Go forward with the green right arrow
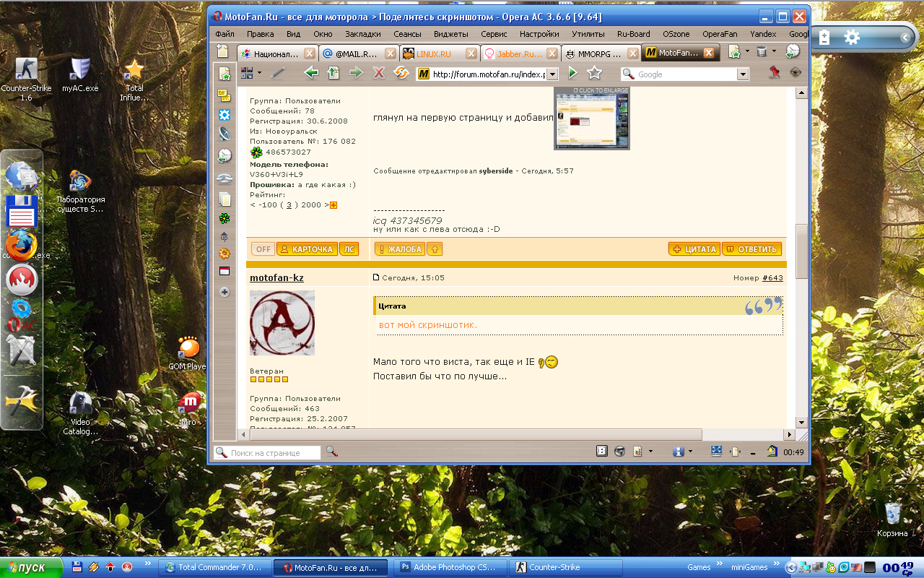924x578 pixels. pos(356,73)
